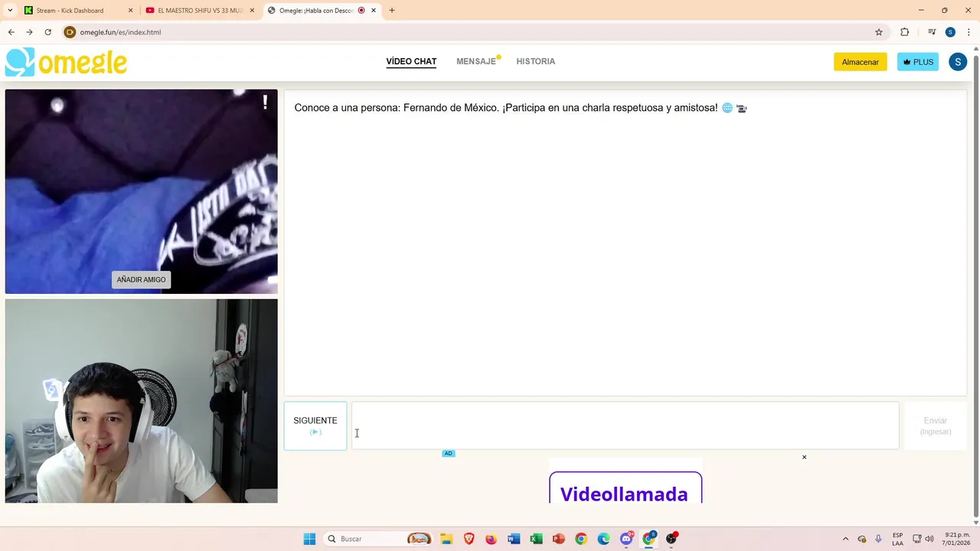Click the Omegle logo

[66, 62]
